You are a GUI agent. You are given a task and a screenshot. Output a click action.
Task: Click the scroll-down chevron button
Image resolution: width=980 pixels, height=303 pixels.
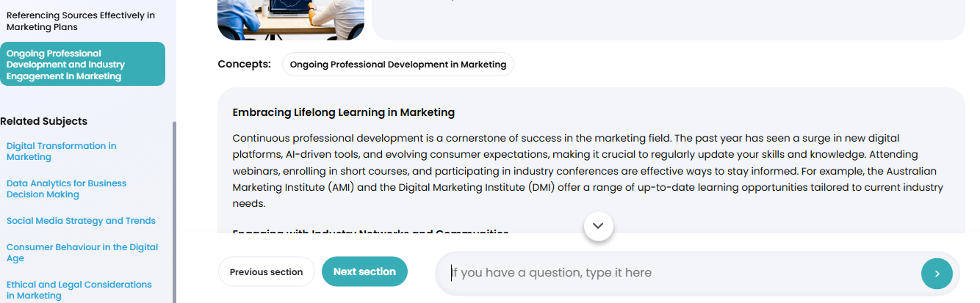[x=598, y=226]
